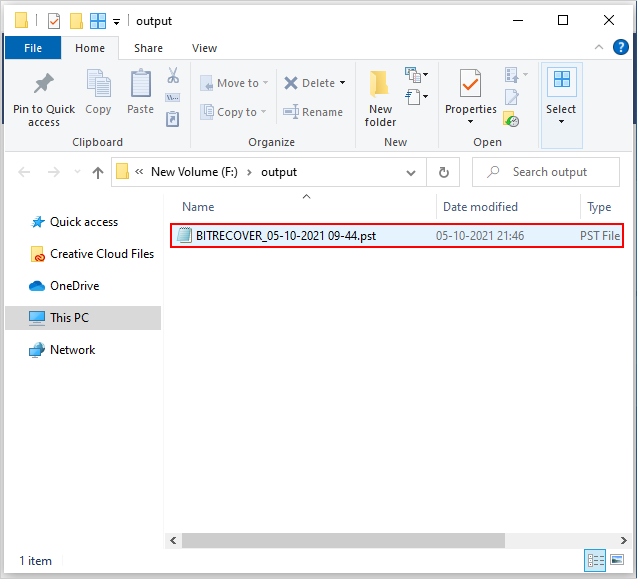Sort files by Date modified column
The height and width of the screenshot is (579, 637).
pos(480,207)
